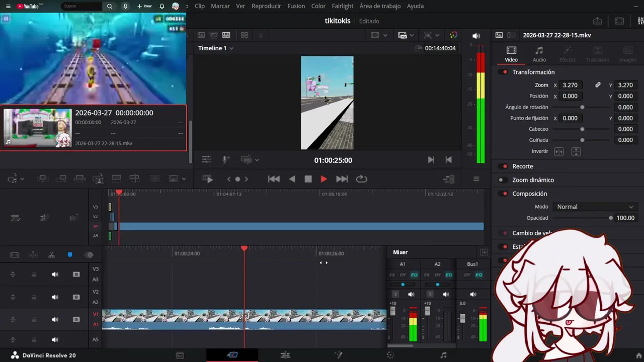Click the Bus1 mixer fader
The width and height of the screenshot is (644, 362).
[x=462, y=319]
